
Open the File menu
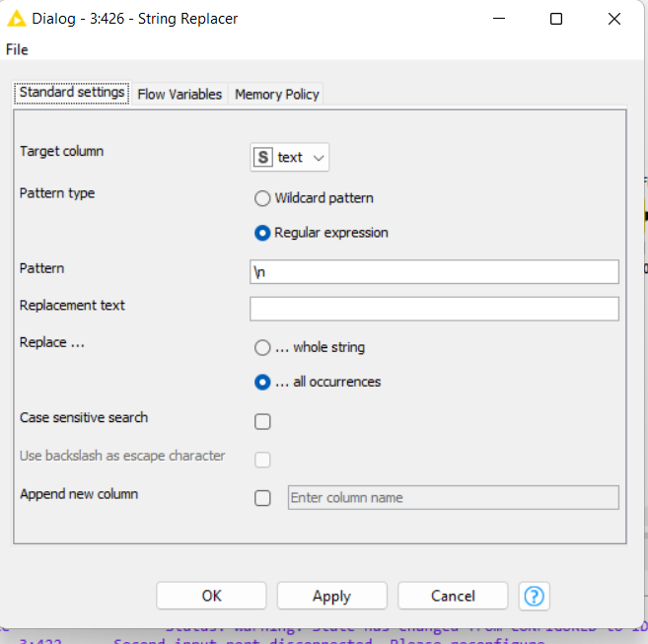17,49
